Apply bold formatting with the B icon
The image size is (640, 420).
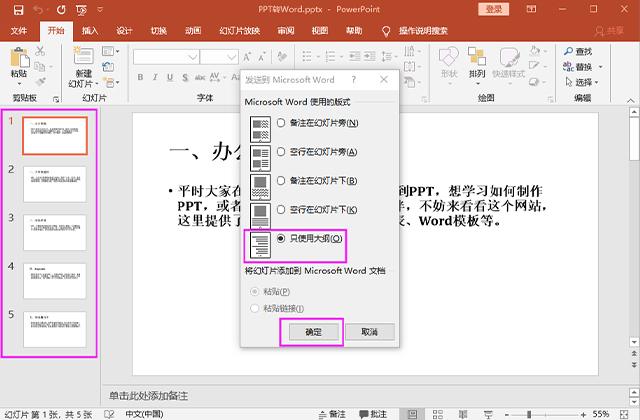140,77
